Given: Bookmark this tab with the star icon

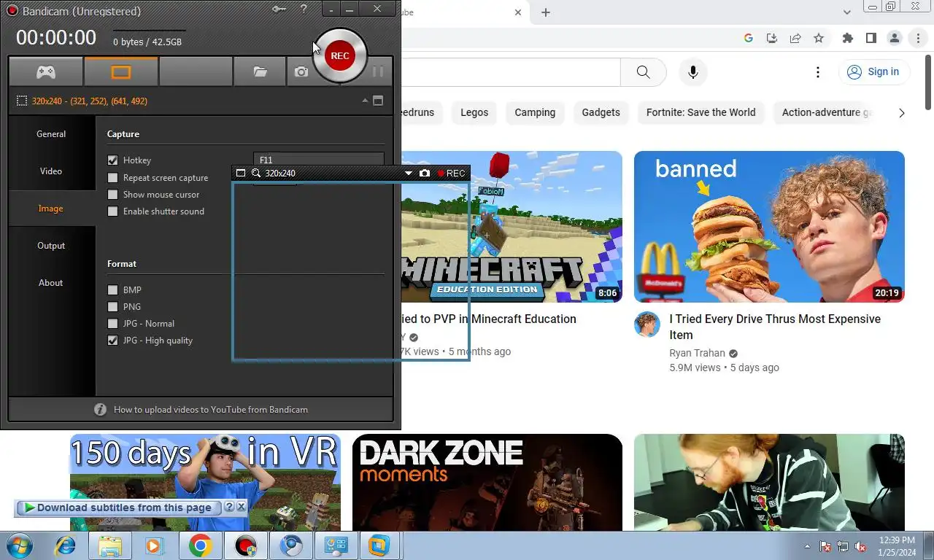Looking at the screenshot, I should [x=819, y=38].
